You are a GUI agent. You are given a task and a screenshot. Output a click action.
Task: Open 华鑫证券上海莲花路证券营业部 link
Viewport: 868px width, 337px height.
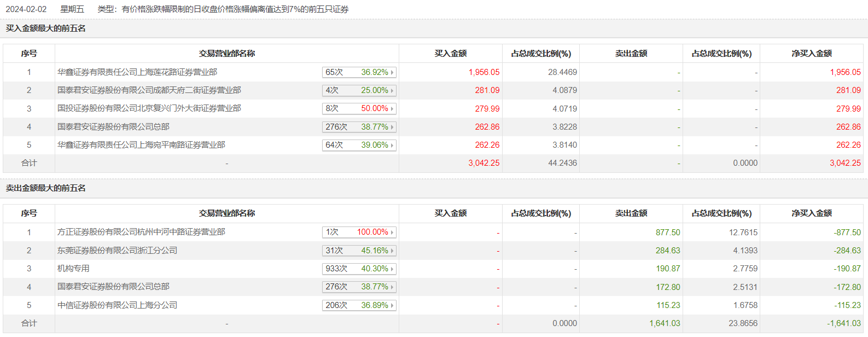[137, 72]
